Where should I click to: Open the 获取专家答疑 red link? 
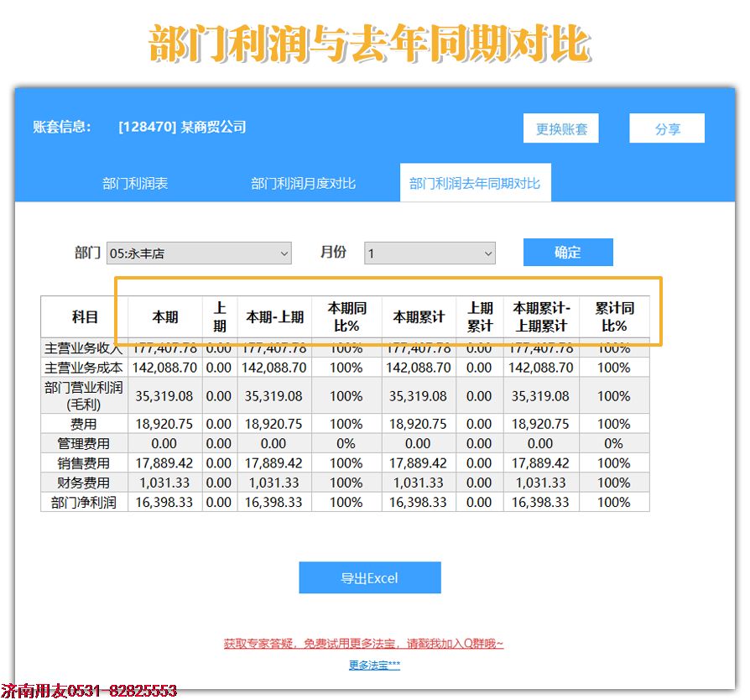click(x=363, y=644)
